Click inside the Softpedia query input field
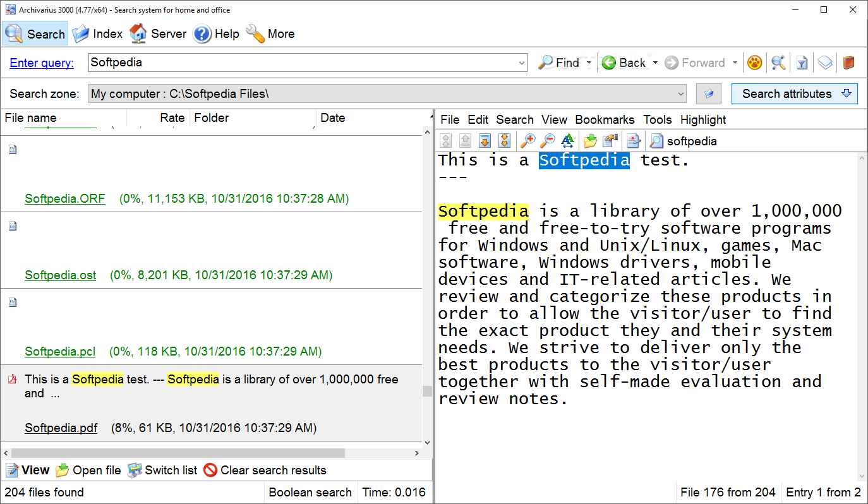 (302, 63)
